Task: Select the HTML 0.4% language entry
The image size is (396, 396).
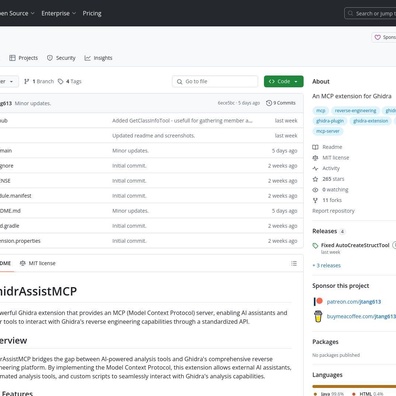Action: coord(368,394)
